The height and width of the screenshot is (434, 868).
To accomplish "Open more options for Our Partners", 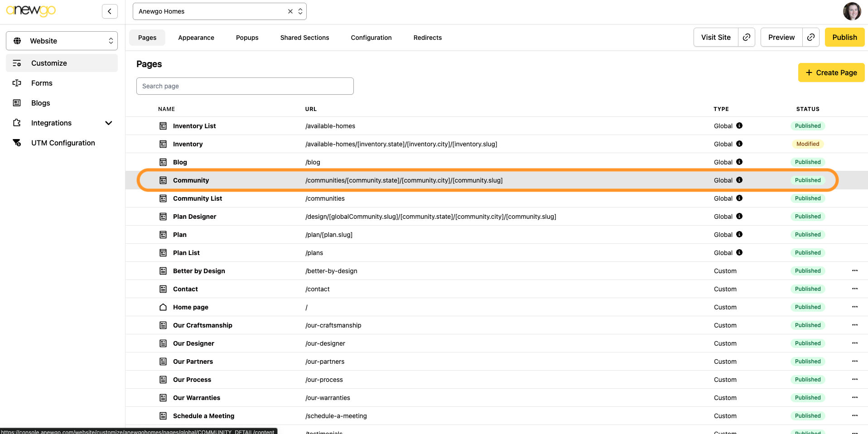I will [x=855, y=361].
